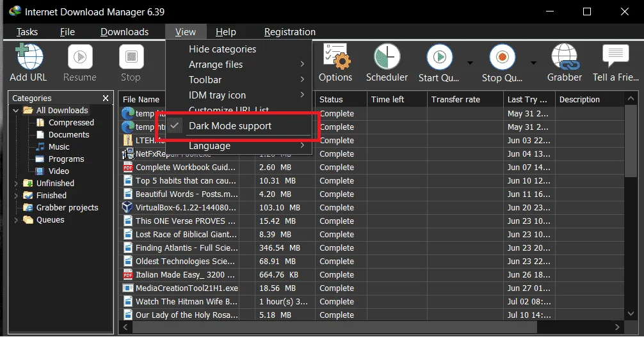Select 'Our Lady of the Holy Rosa...' row

coord(372,315)
